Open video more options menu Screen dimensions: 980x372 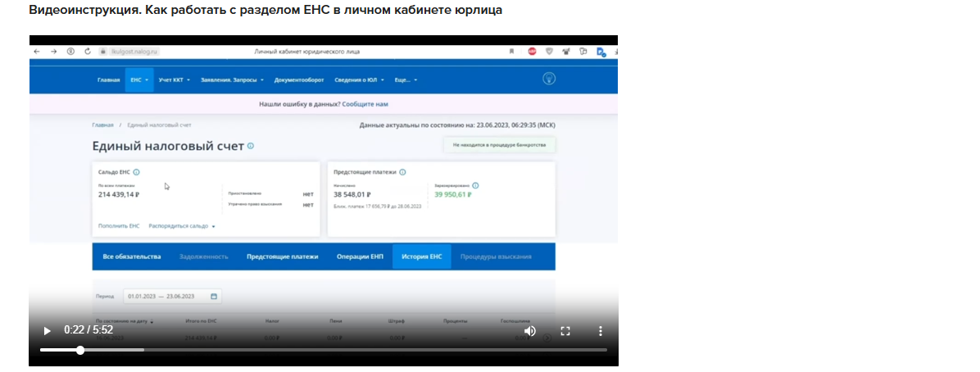point(600,331)
